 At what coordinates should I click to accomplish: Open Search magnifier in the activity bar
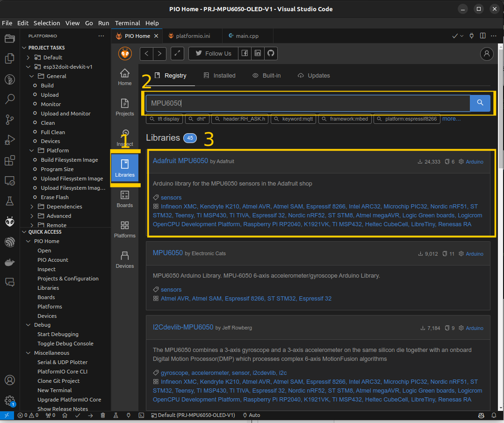10,99
